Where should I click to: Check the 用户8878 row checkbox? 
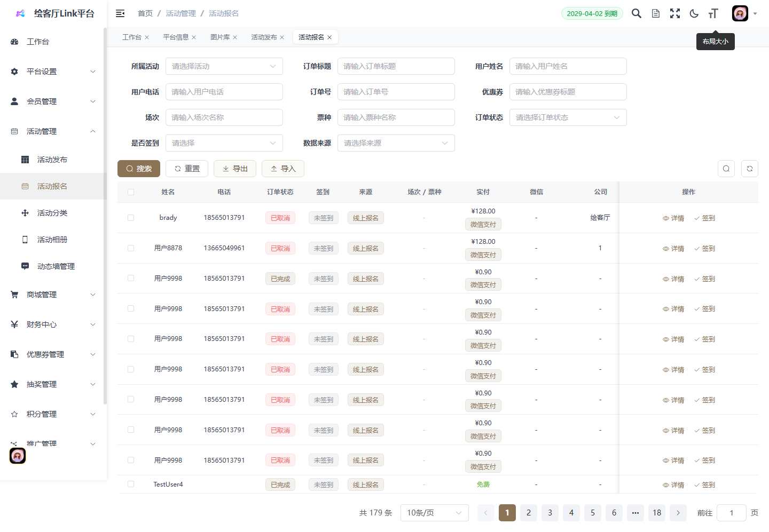pyautogui.click(x=131, y=248)
